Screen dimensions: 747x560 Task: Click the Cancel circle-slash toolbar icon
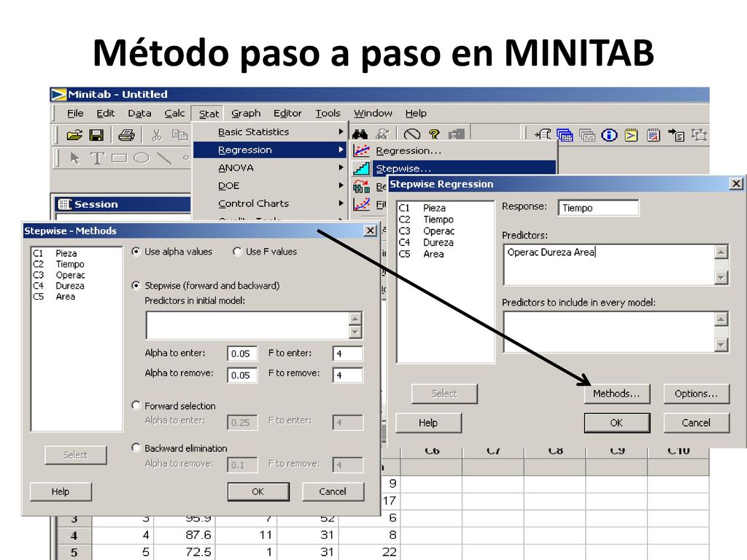pyautogui.click(x=412, y=135)
